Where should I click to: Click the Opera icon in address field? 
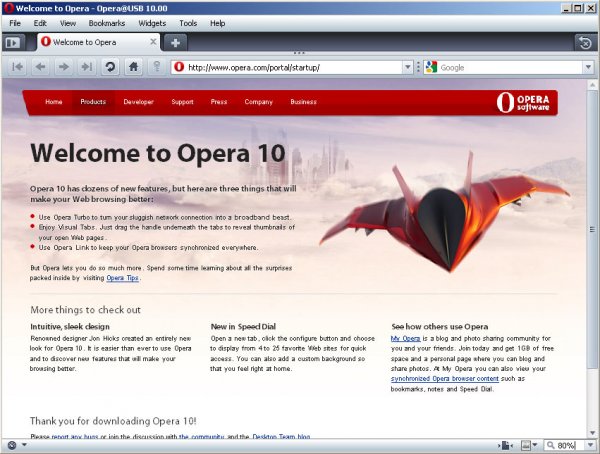pyautogui.click(x=179, y=67)
